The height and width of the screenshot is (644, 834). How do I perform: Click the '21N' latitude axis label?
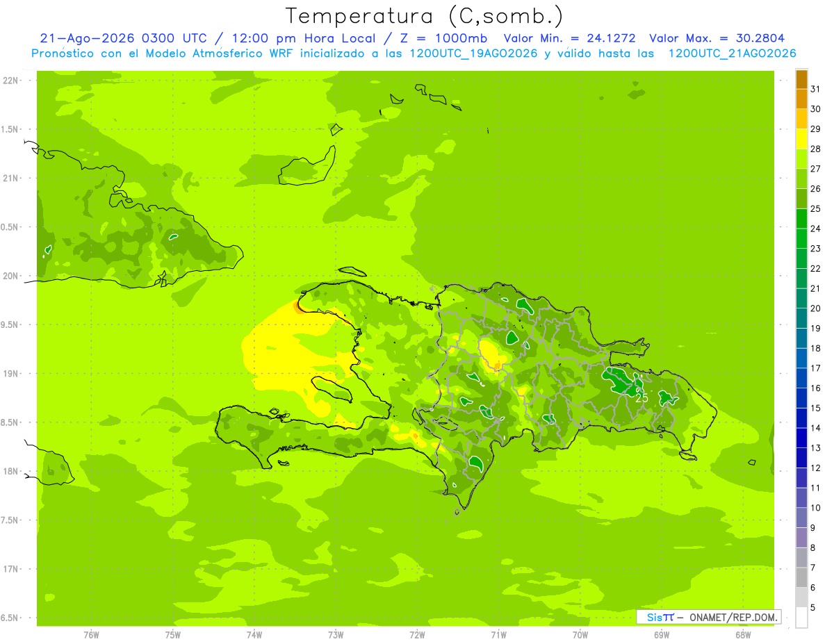(x=11, y=178)
